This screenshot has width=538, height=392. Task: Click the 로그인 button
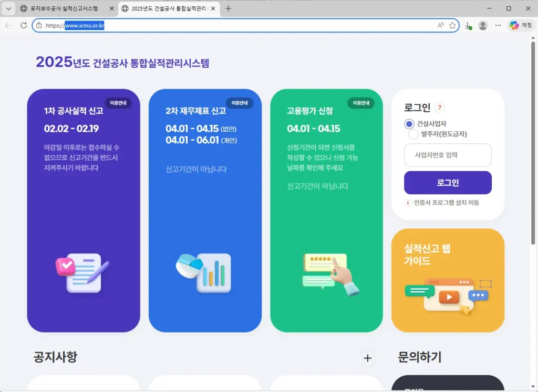coord(448,182)
